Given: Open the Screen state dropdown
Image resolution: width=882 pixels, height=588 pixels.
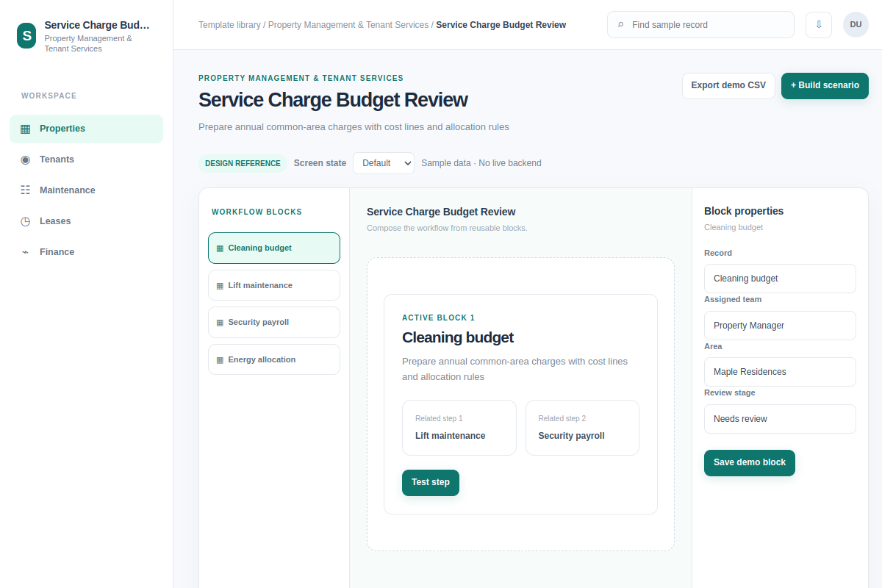Looking at the screenshot, I should [x=384, y=163].
